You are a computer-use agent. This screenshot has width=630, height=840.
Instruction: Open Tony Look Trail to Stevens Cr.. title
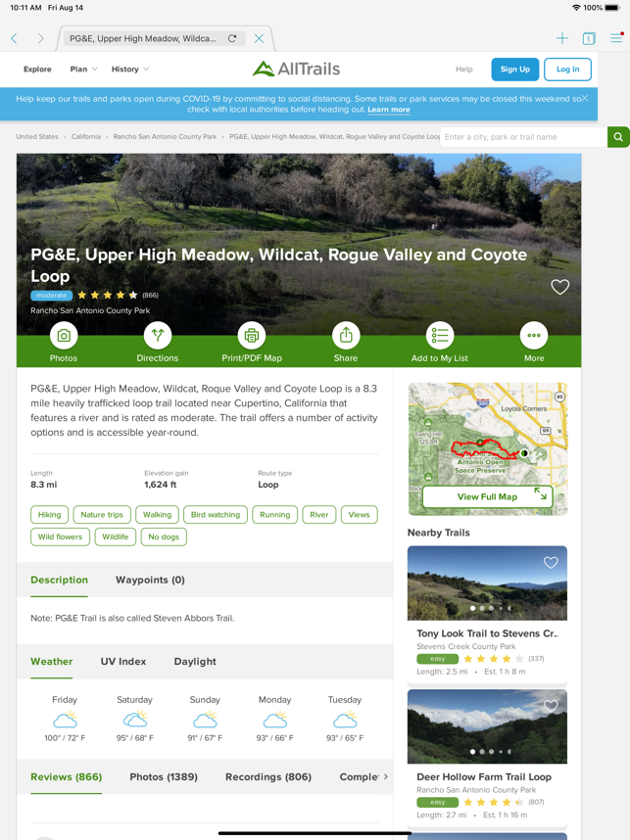[487, 633]
